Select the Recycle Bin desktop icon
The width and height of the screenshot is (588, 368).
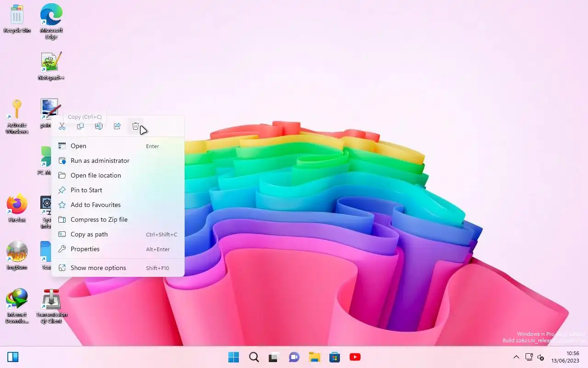coord(17,19)
